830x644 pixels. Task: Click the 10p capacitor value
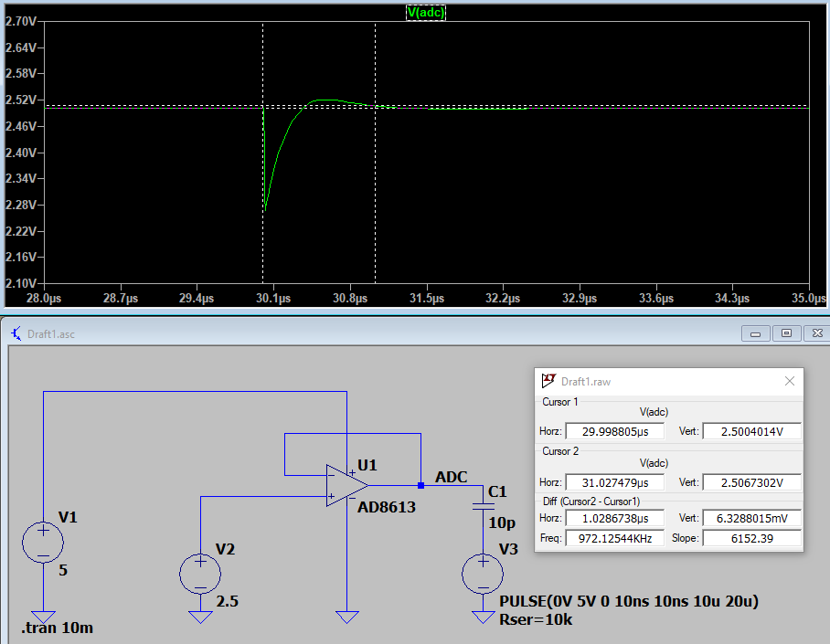click(x=501, y=523)
